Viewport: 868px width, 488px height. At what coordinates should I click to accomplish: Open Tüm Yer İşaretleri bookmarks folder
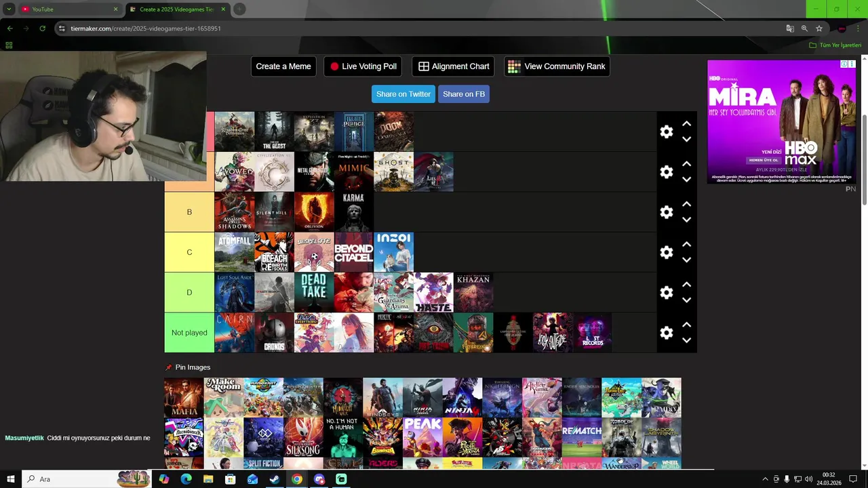[x=835, y=45]
